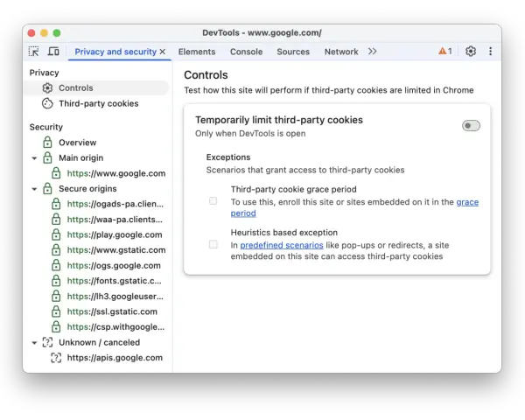Open the predefined scenarios link
Screen dimensions: 525x420
click(282, 245)
